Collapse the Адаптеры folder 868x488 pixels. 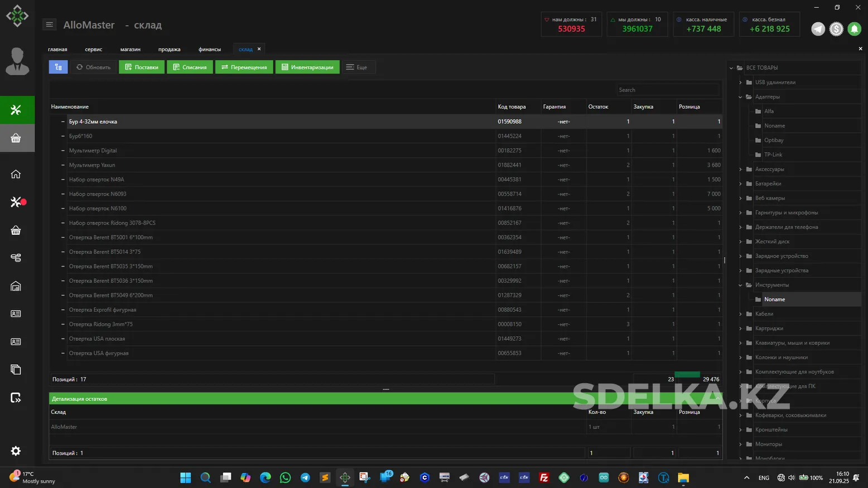click(741, 97)
